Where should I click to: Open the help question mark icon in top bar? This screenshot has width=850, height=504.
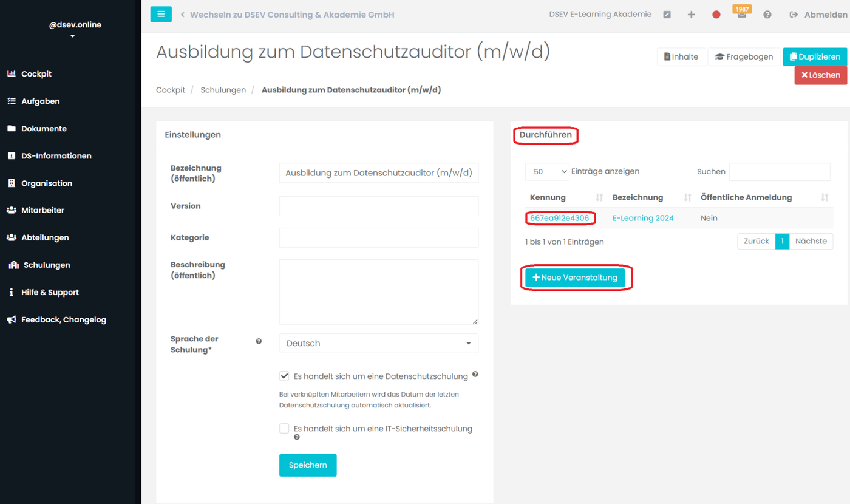[x=767, y=15]
